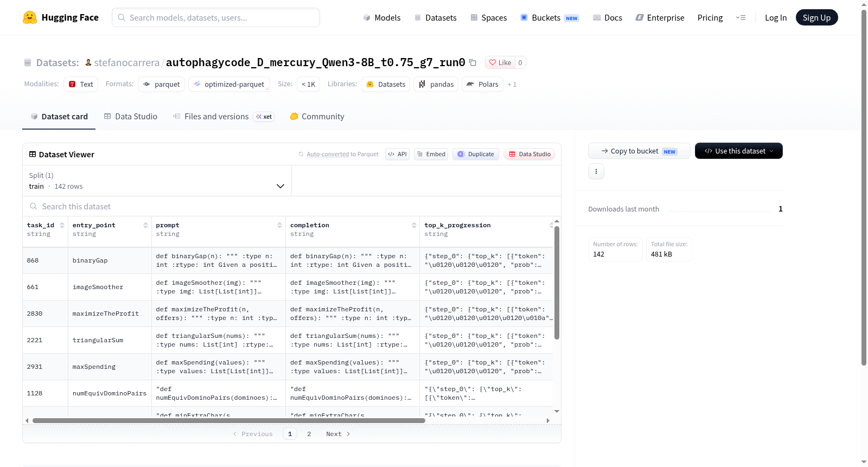Select the triangularSum cell

tap(110, 340)
